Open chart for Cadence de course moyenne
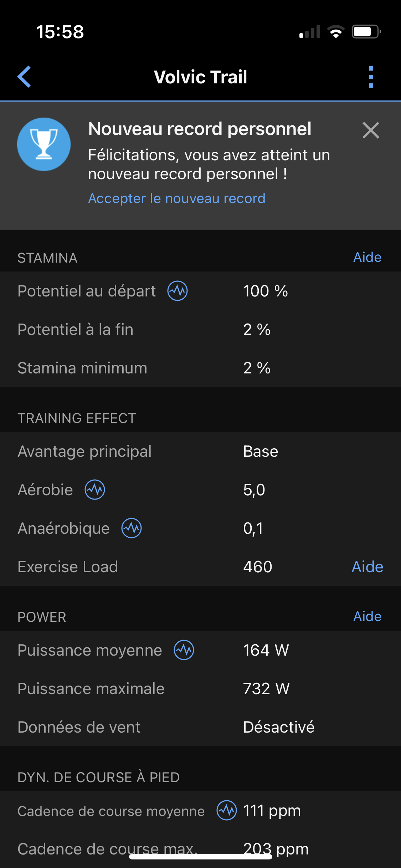 227,810
